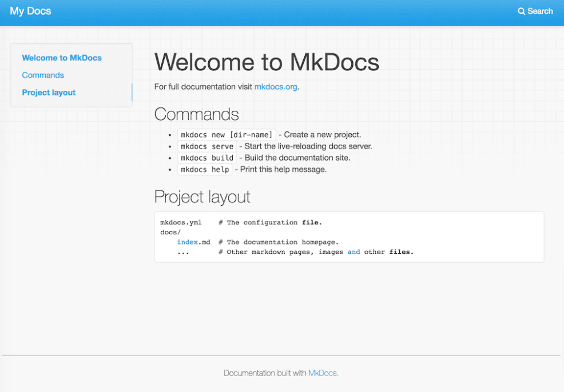Click the highlighted index text in code block
The width and height of the screenshot is (564, 392).
[186, 242]
